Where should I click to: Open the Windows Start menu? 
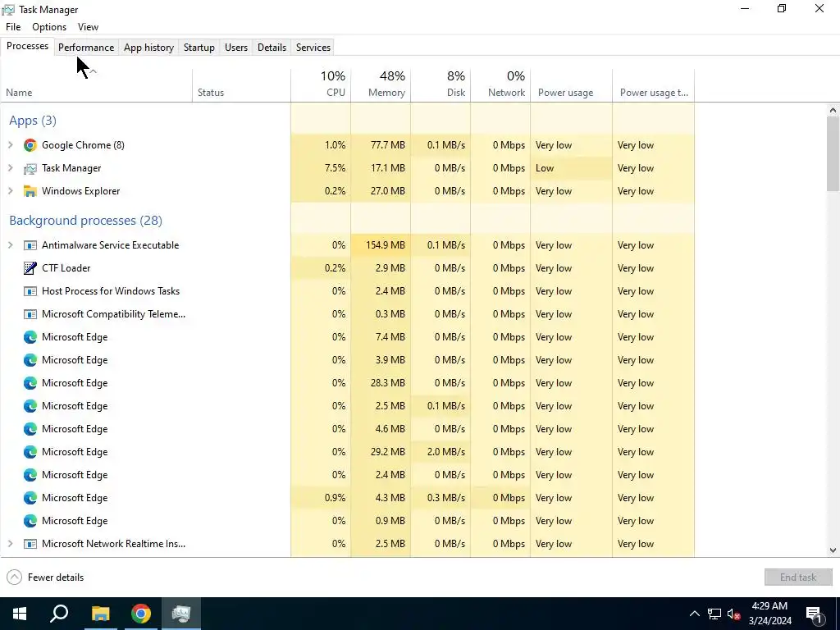point(20,614)
